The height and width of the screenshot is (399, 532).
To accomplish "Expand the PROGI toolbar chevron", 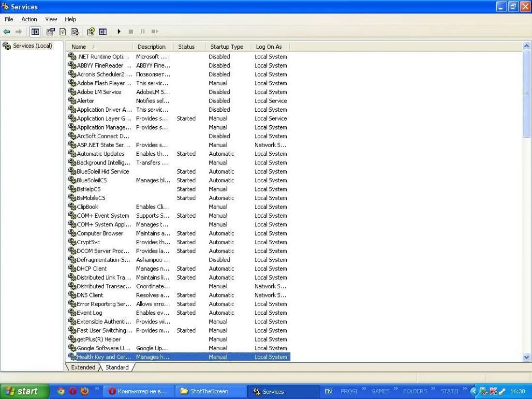I will [364, 388].
